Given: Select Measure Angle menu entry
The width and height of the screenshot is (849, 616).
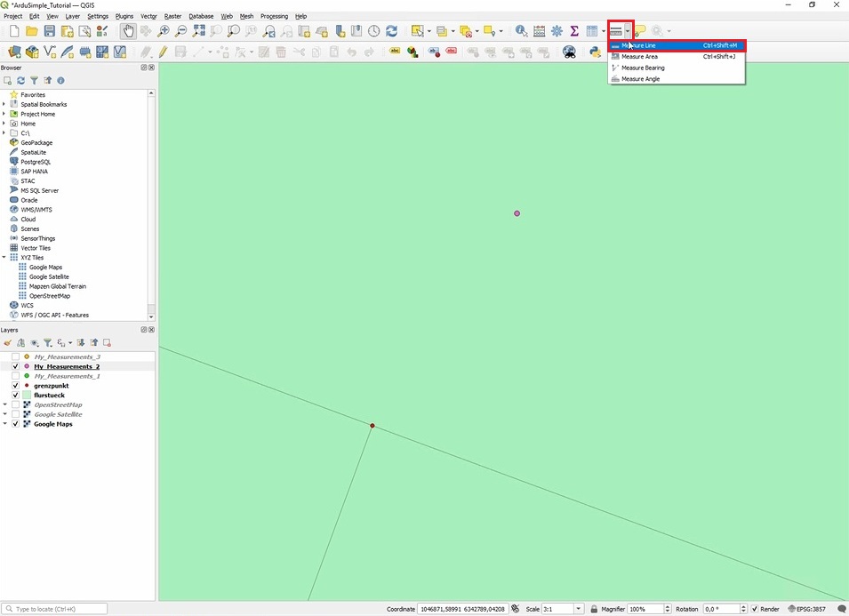Looking at the screenshot, I should 640,79.
